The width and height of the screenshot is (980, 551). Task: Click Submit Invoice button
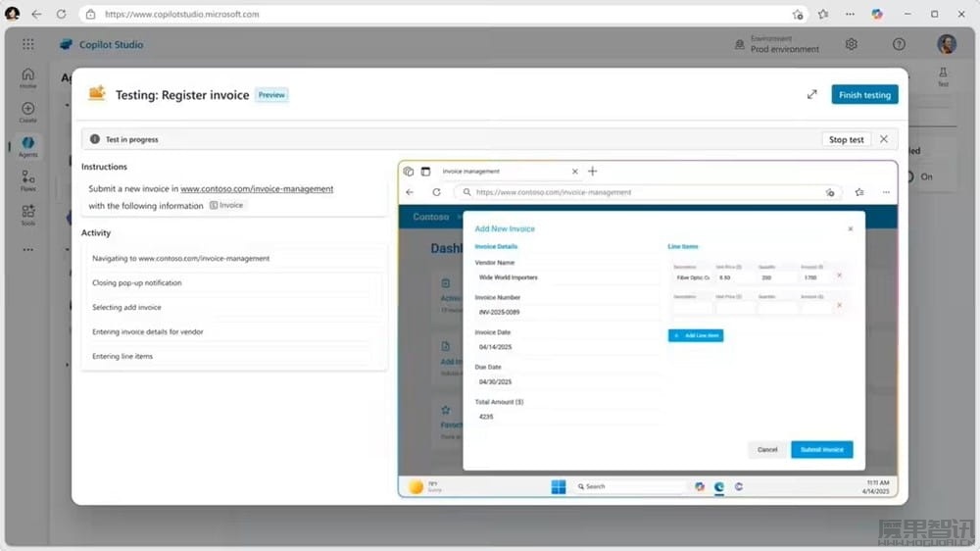[822, 450]
